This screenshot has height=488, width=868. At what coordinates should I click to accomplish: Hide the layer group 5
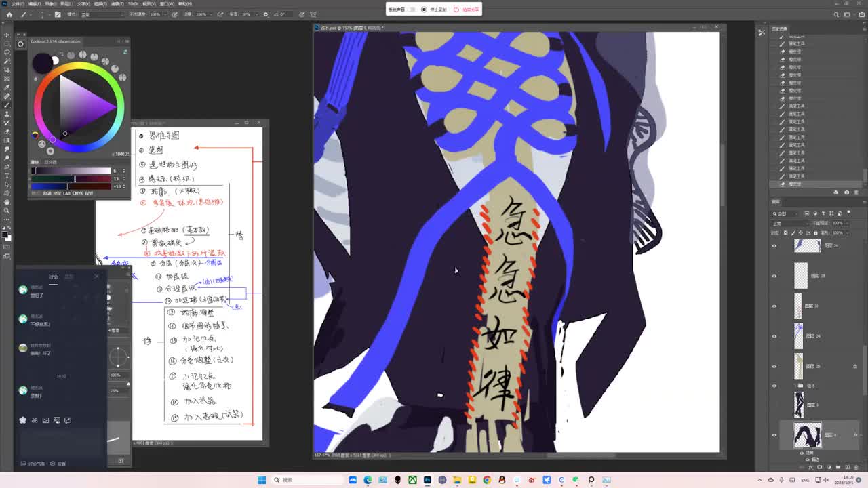click(774, 386)
